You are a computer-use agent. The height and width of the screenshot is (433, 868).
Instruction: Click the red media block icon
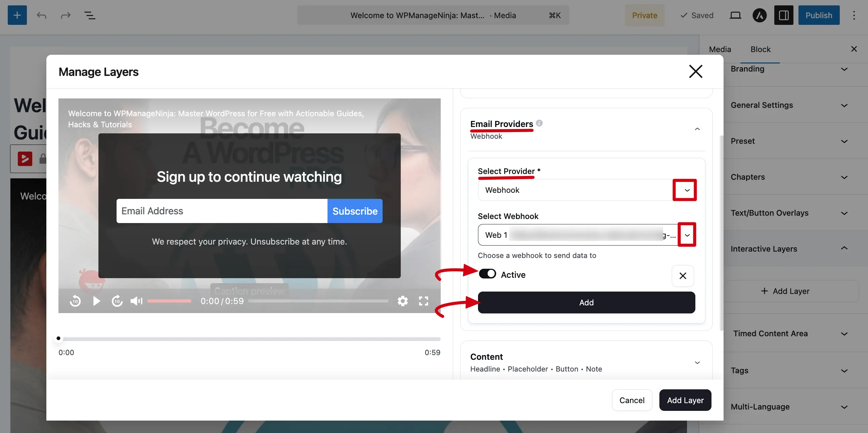(25, 158)
